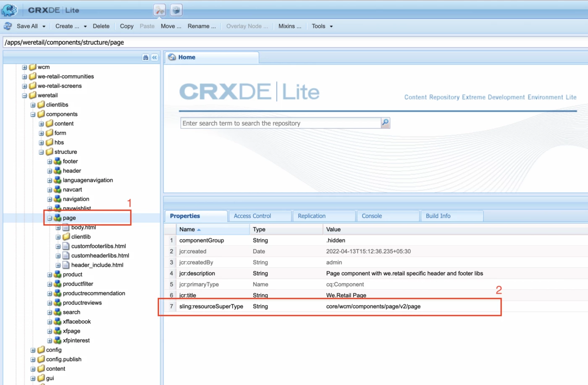Collapse the structure folder node
Viewport: 588px width, 385px height.
[41, 152]
